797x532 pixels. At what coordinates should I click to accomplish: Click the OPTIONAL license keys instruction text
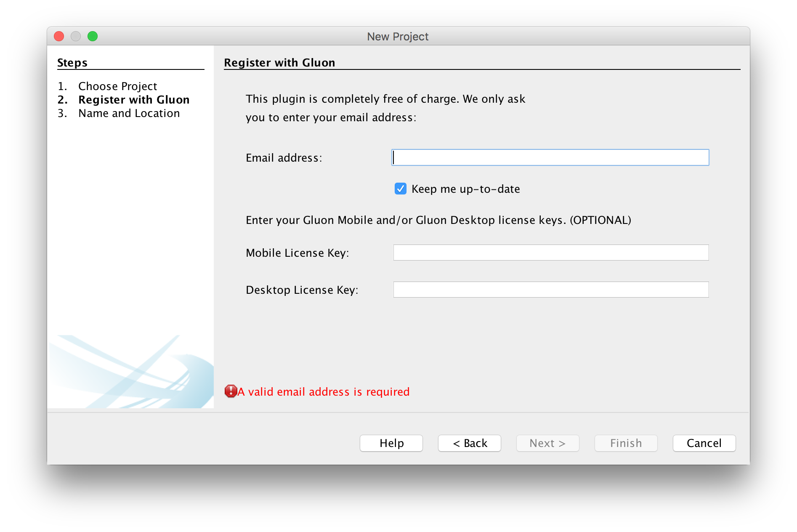[438, 220]
